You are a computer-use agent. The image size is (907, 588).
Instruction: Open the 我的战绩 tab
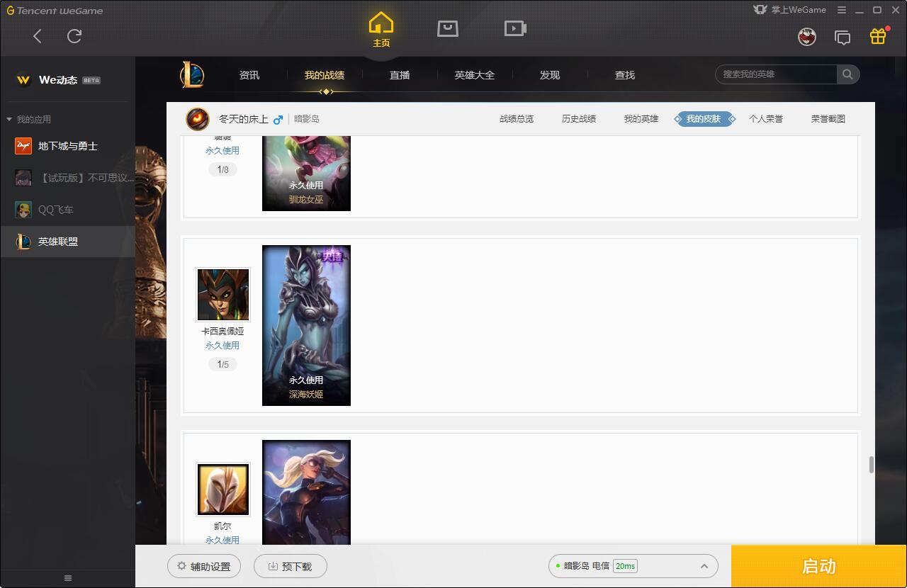pos(325,75)
